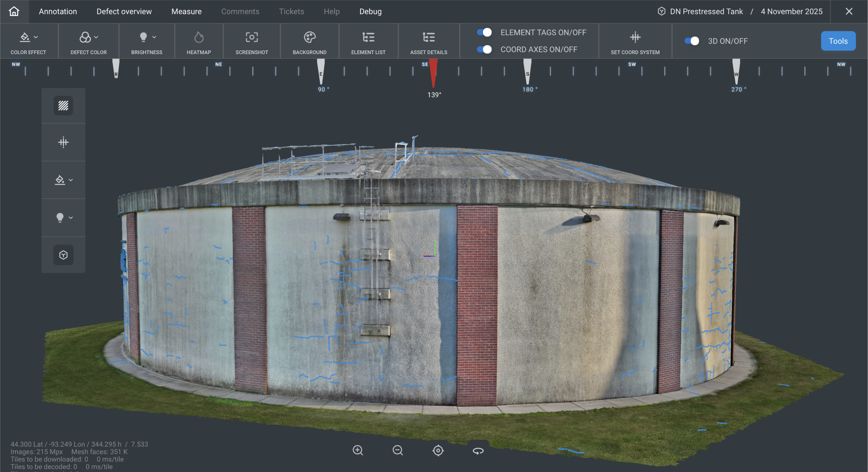Screen dimensions: 868x472
Task: Click the zoom in magnifier button
Action: (x=358, y=450)
